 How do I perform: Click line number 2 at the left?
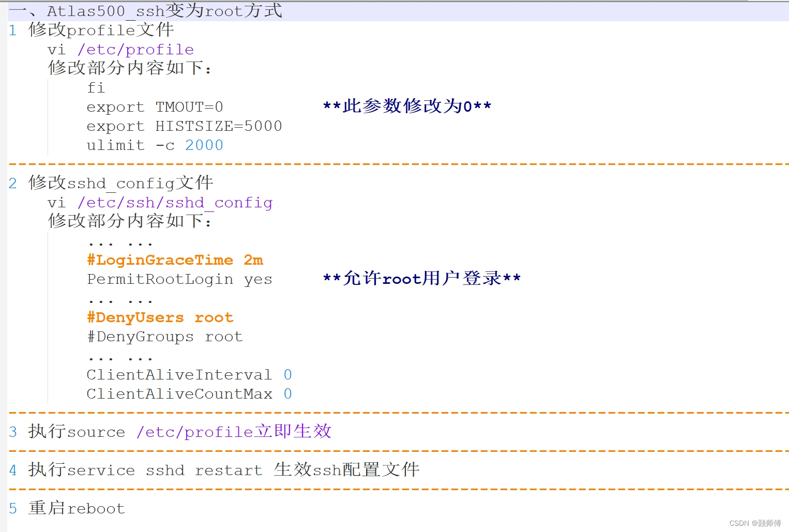(x=13, y=184)
